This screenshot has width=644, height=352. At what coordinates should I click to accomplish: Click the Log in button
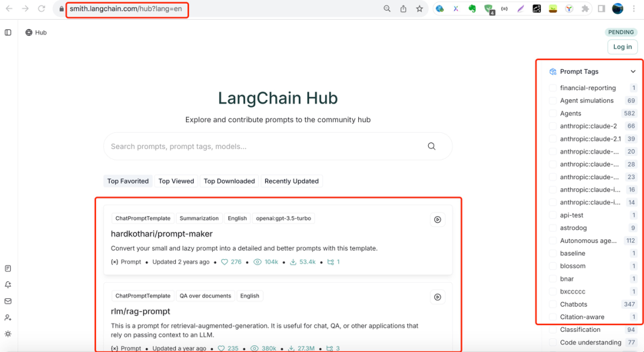[622, 46]
